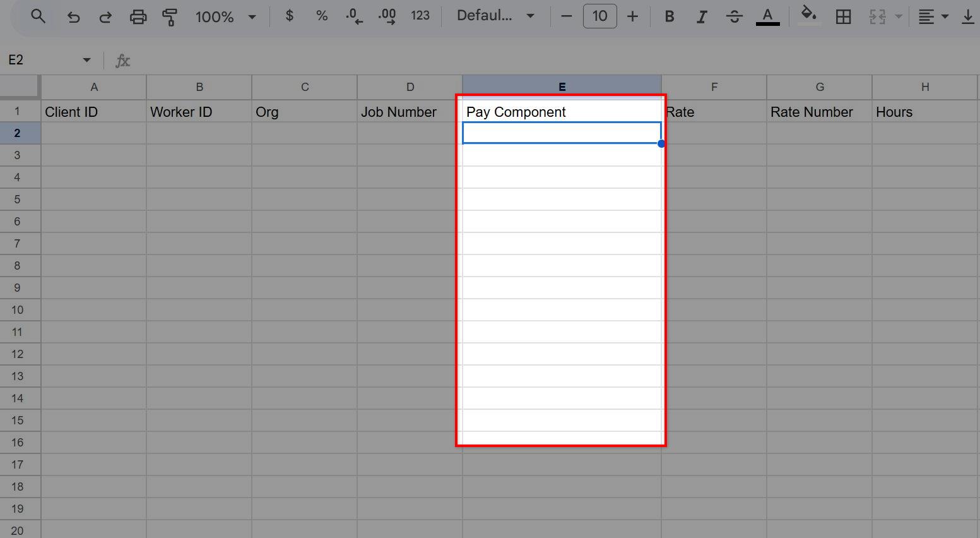Expand the name box dropdown arrow
980x538 pixels.
[x=86, y=60]
